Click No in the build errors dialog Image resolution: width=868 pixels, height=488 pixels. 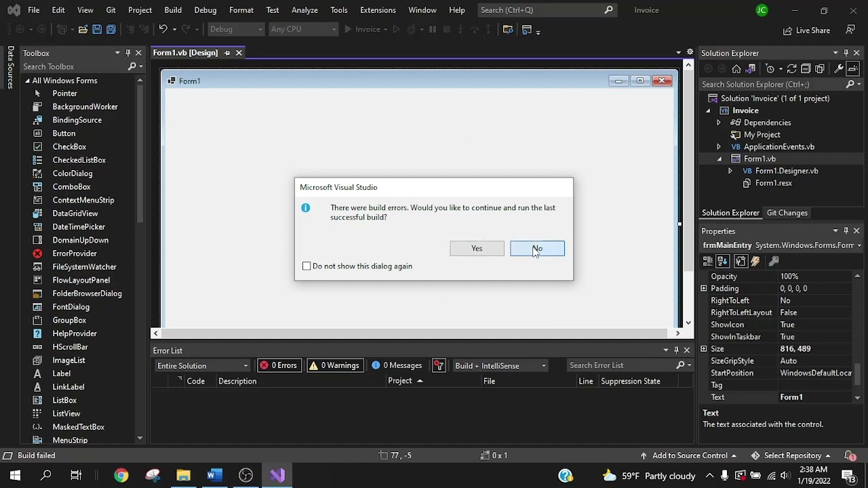(x=537, y=249)
